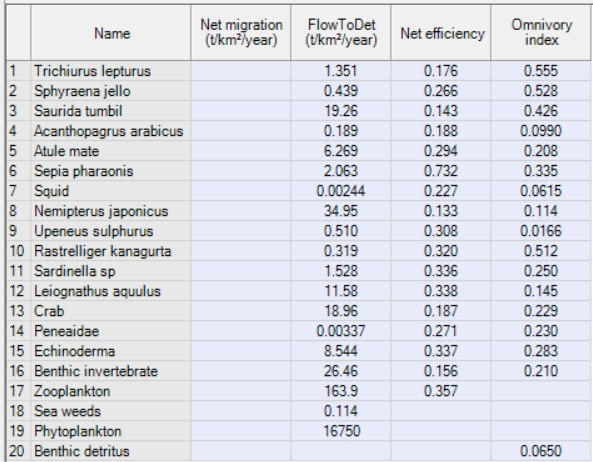Click FlowToDet value 0.00244
This screenshot has width=593, height=462.
click(x=341, y=191)
